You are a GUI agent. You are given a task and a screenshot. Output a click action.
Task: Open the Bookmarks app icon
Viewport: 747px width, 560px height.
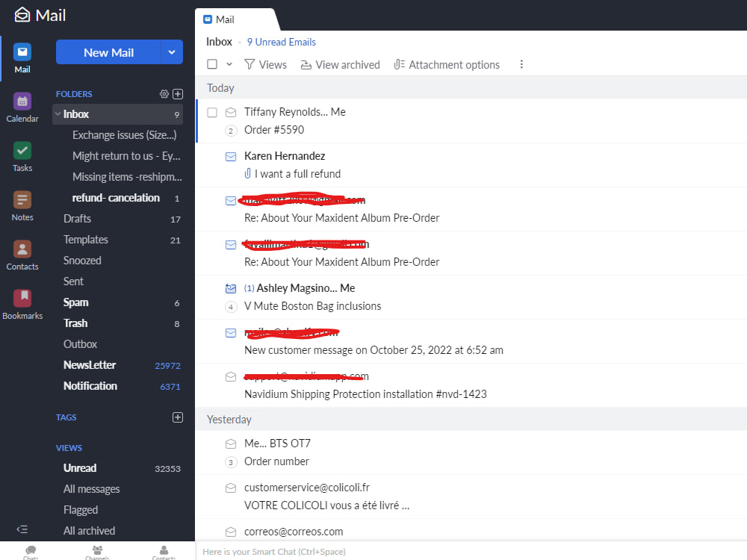pyautogui.click(x=22, y=299)
